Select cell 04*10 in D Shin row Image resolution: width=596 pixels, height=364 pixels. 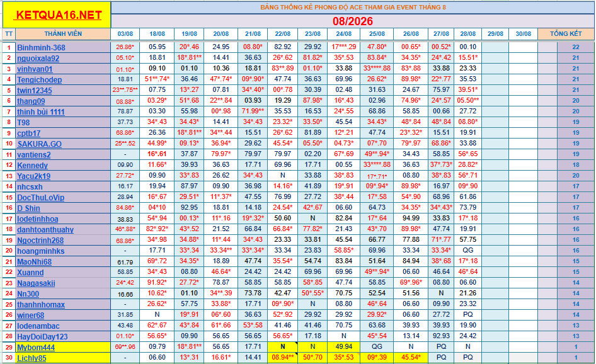[x=157, y=207]
